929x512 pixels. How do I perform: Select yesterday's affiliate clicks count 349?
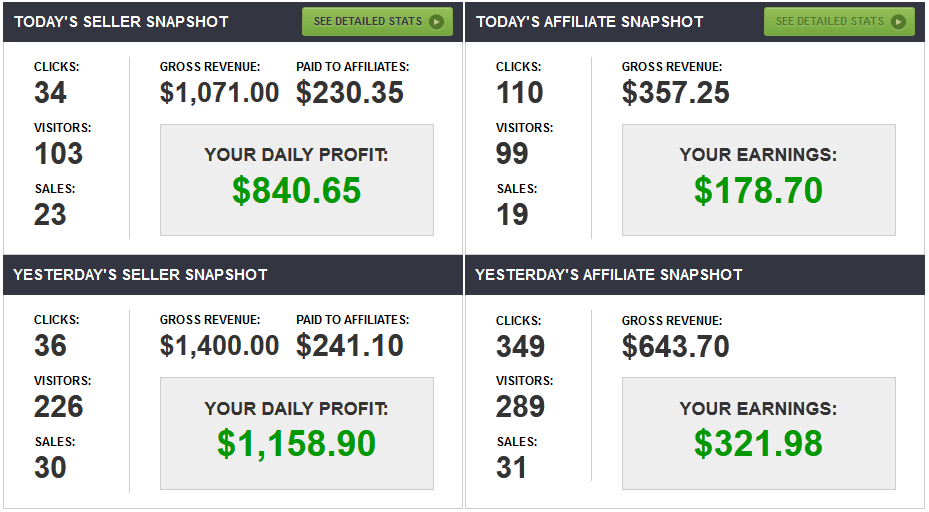tap(520, 346)
